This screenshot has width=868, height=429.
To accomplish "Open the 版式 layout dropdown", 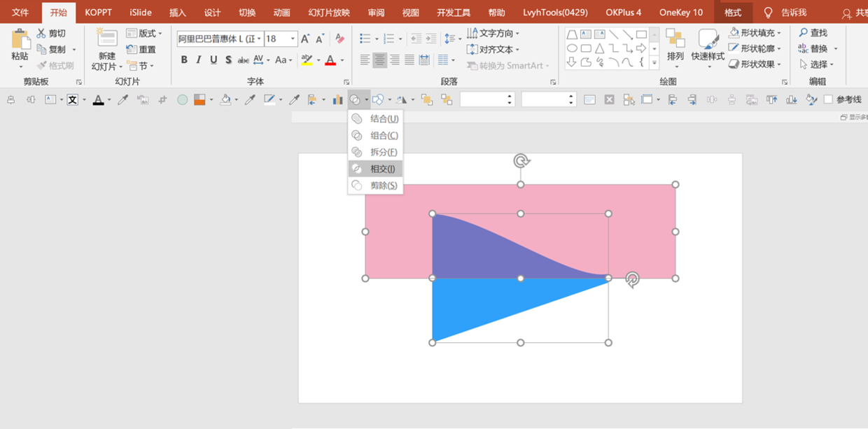I will click(143, 33).
